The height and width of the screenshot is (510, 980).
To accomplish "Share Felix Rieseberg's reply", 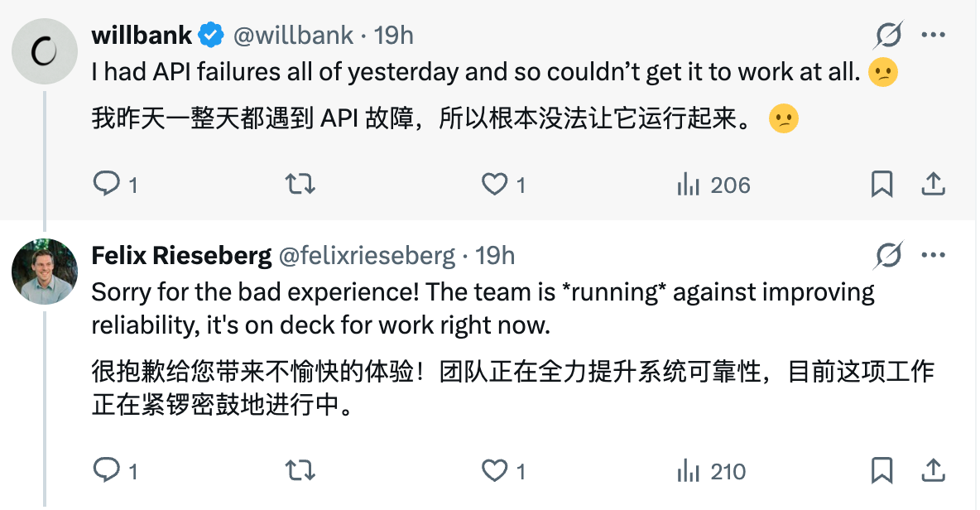I will (933, 471).
